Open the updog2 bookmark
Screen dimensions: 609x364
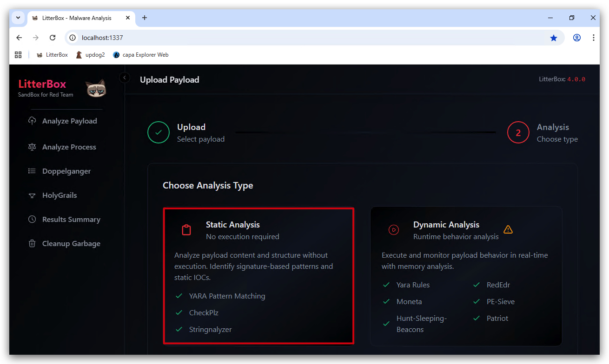(91, 55)
